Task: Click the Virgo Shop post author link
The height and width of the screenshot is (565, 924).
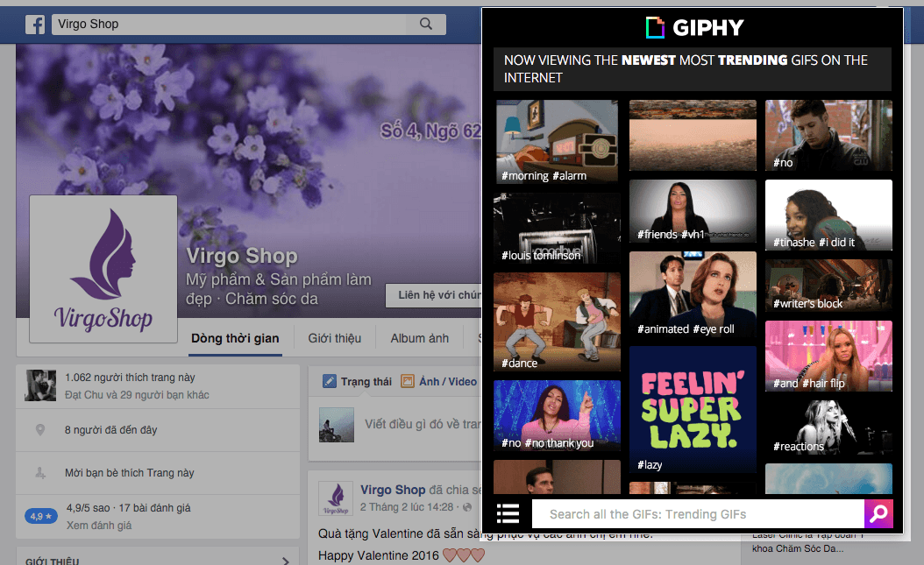Action: click(x=393, y=490)
